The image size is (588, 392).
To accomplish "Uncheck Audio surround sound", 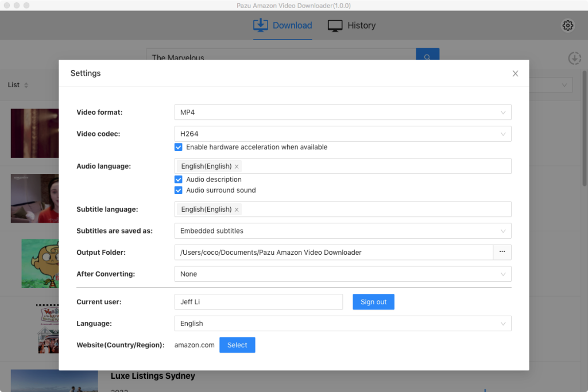I will (179, 191).
